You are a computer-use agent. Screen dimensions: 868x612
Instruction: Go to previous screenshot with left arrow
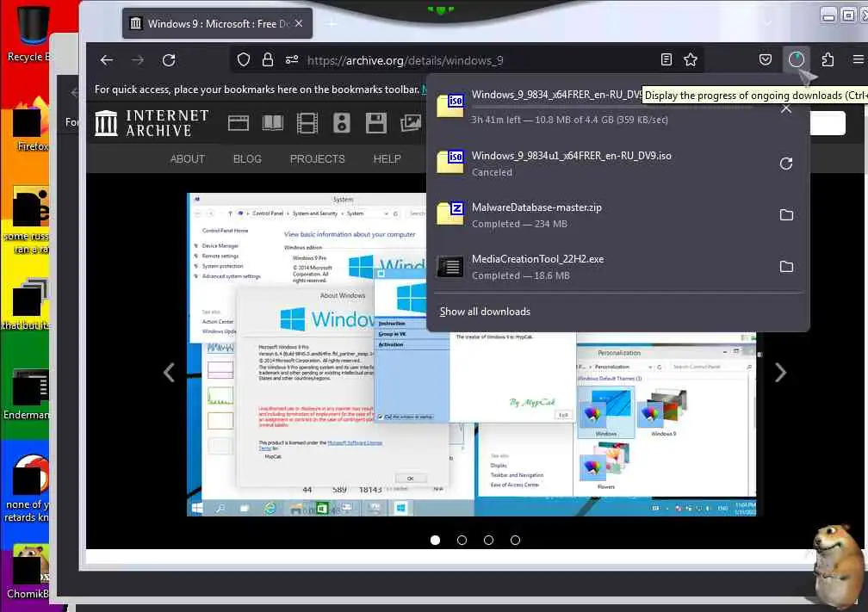tap(170, 373)
